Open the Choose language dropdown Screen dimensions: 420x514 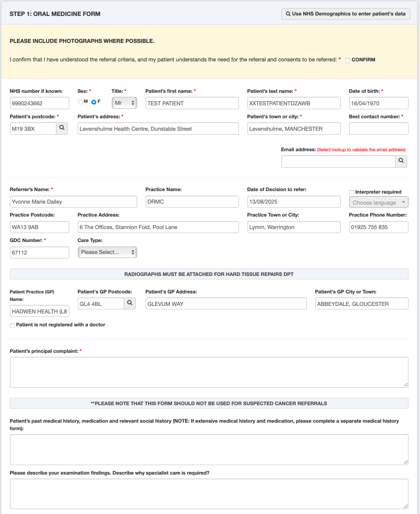click(x=379, y=202)
